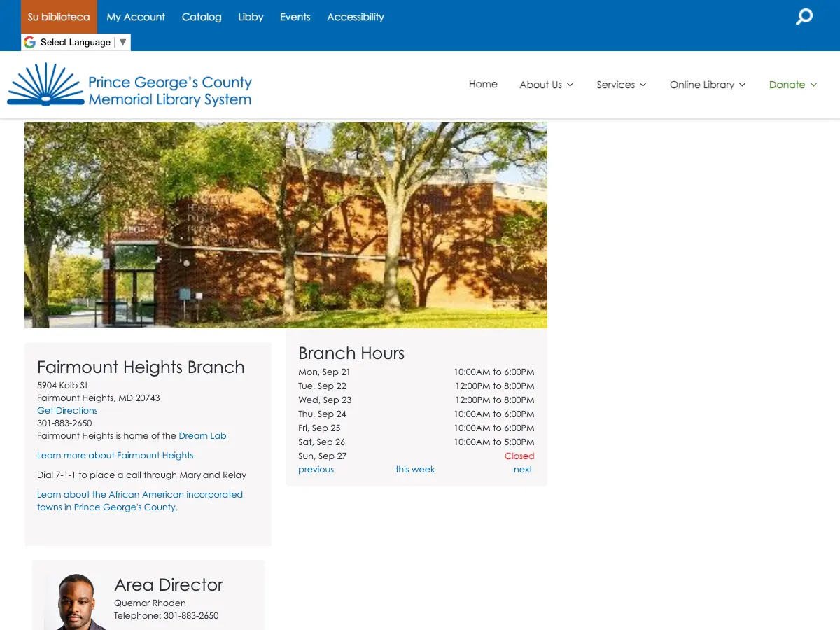
Task: Show this week branch hours
Action: [415, 470]
